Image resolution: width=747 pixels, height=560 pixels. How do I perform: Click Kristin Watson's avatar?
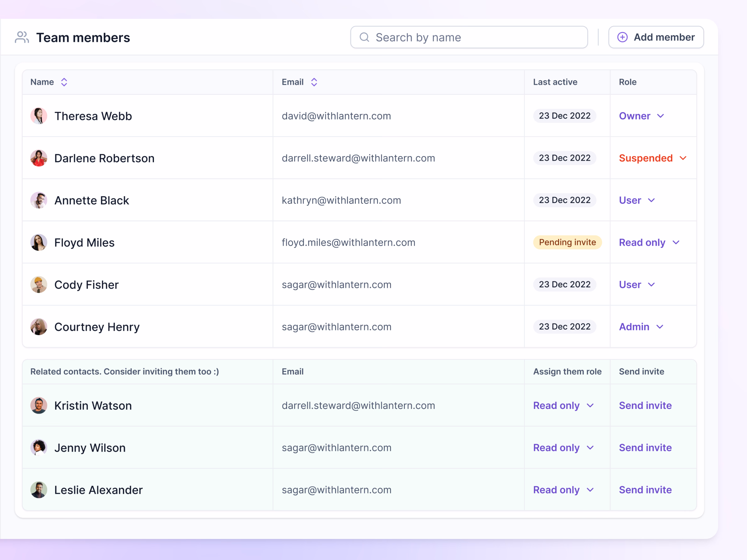click(39, 405)
